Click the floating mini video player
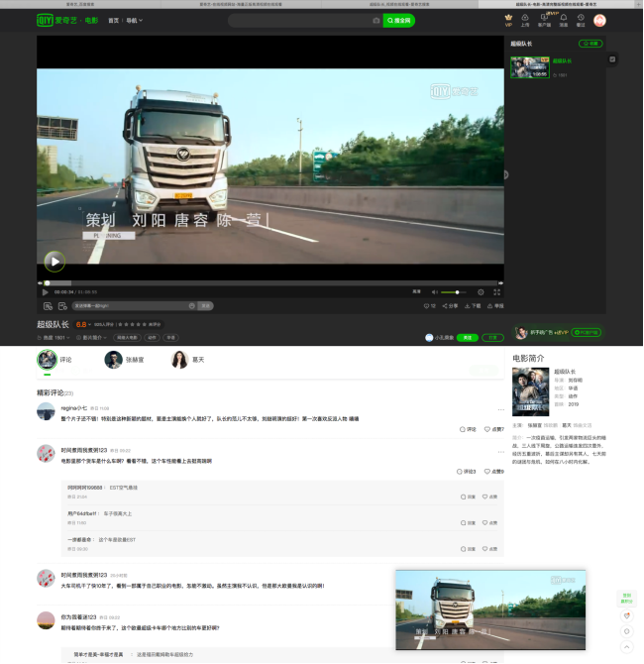This screenshot has width=644, height=664. [x=490, y=610]
